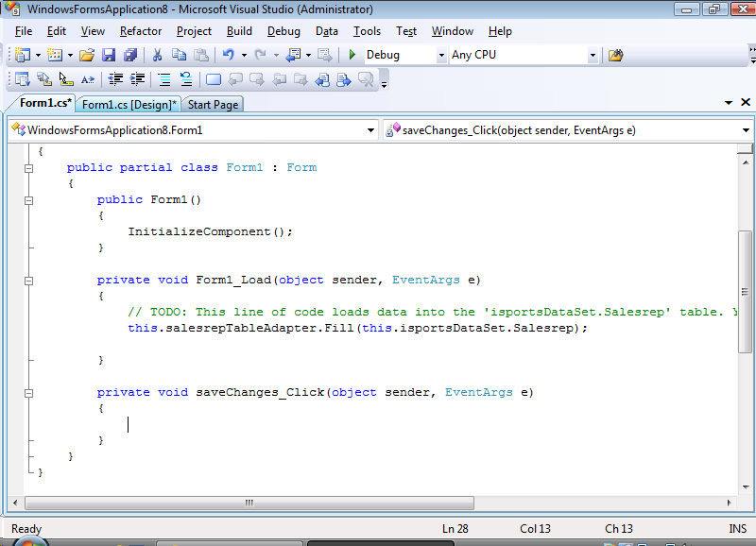Switch to the Form1.cs [Design]* tab
This screenshot has width=756, height=546.
coord(129,105)
